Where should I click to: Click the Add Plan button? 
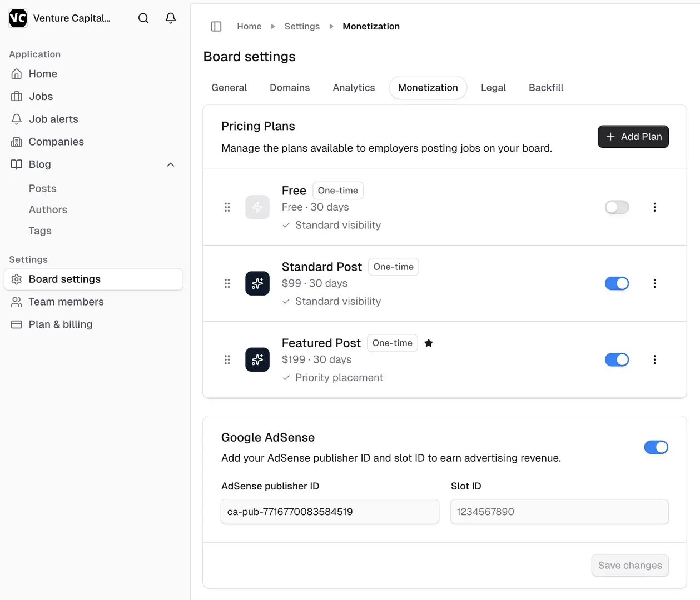(633, 137)
